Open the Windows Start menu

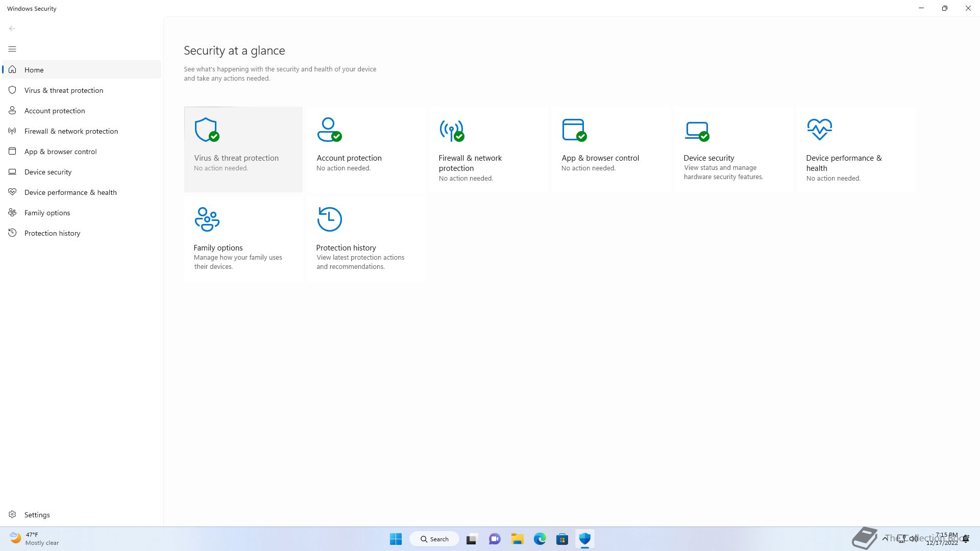coord(396,539)
